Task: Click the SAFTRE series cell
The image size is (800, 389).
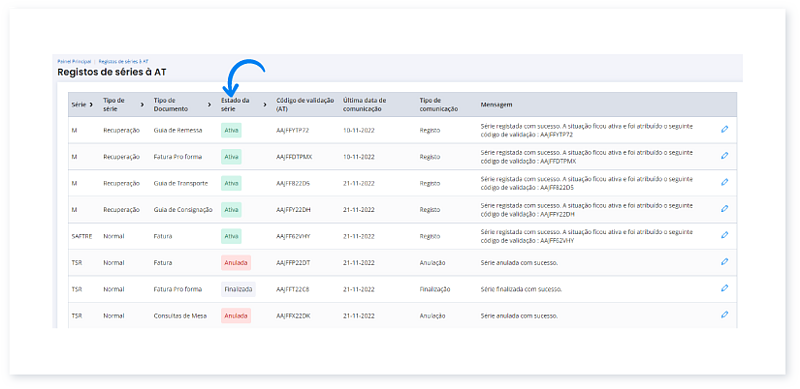Action: pyautogui.click(x=82, y=236)
